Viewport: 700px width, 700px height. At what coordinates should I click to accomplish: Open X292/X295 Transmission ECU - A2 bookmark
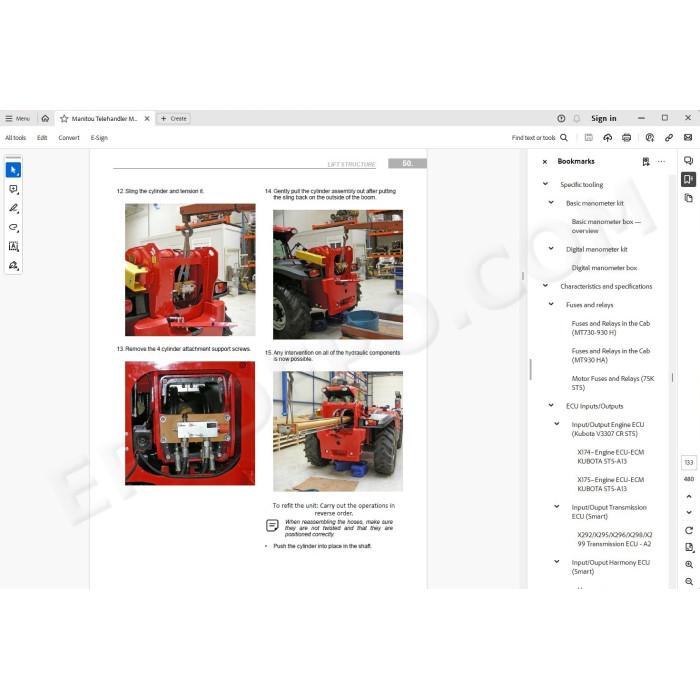tap(614, 539)
